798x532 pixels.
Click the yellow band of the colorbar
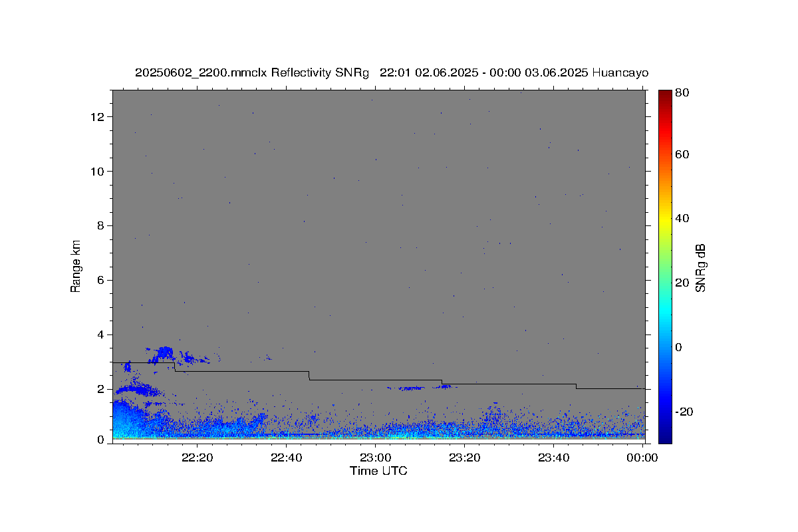pos(665,219)
